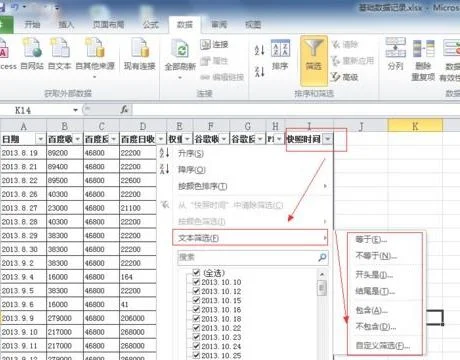
Task: Click the Connections (连接) icon in ribbon
Action: 206,44
